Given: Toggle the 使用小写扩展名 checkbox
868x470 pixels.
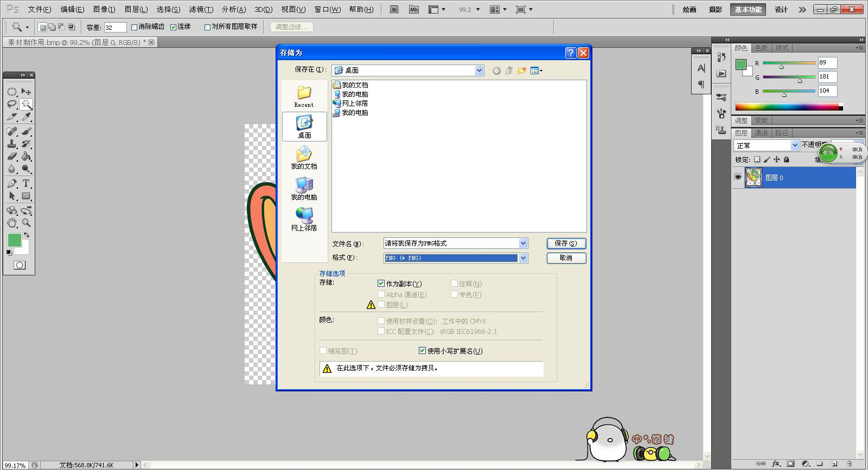Looking at the screenshot, I should point(422,351).
